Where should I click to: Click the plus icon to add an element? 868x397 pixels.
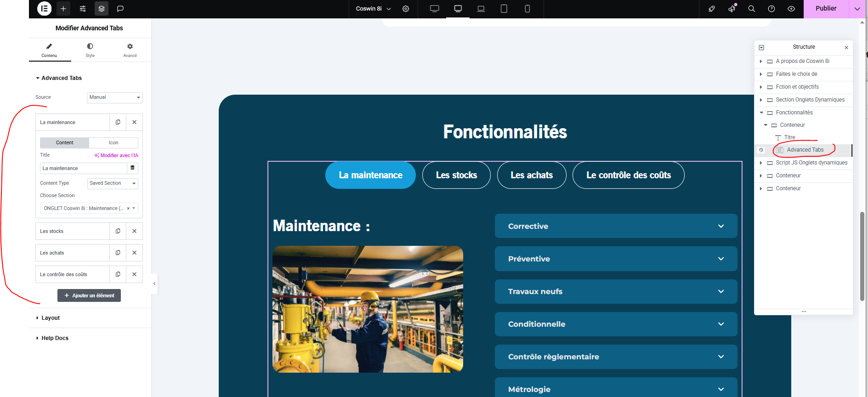(x=63, y=9)
